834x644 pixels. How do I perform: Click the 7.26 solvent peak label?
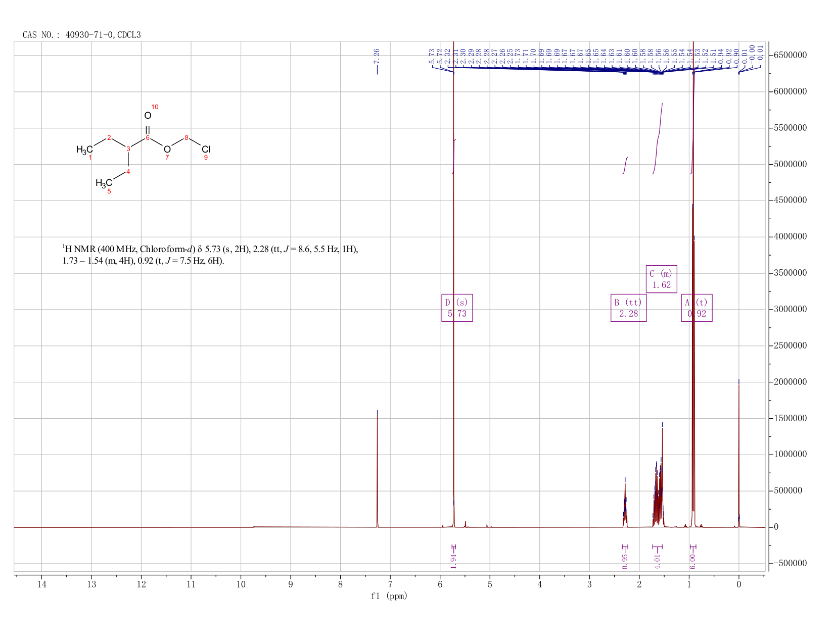377,56
